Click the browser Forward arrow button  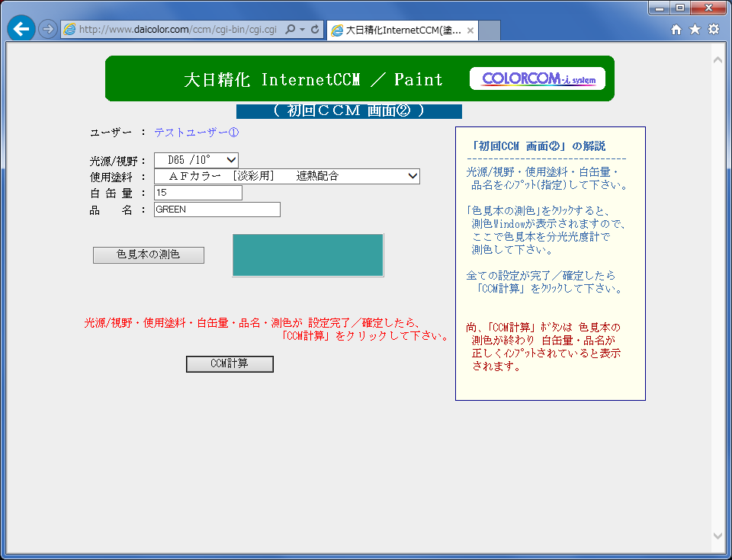(x=47, y=30)
